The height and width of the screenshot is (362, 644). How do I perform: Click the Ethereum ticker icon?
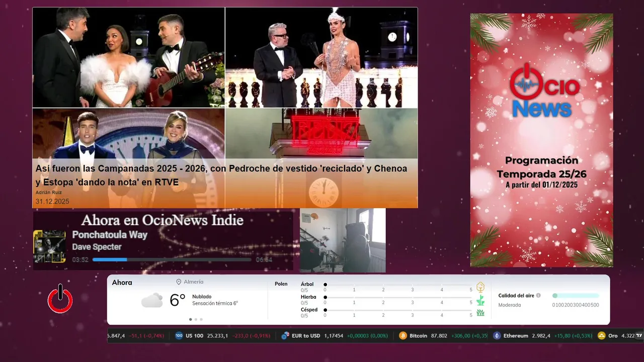point(497,336)
